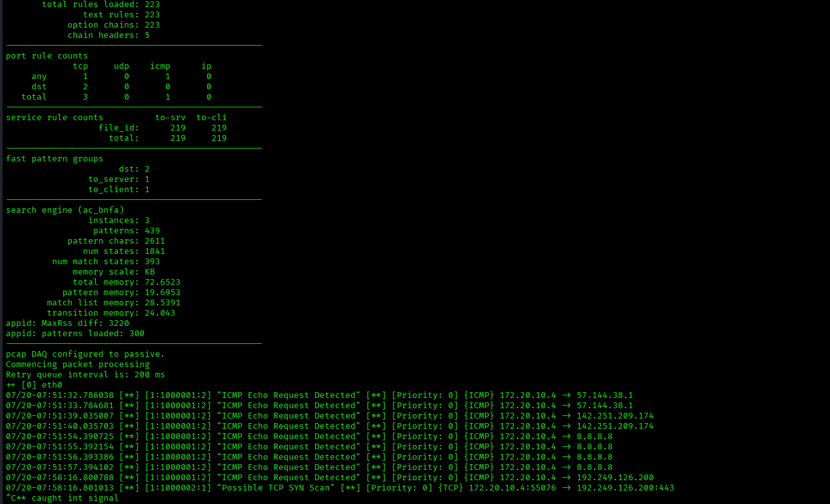Select the 'pattern memory: 19.6953' line

[122, 292]
